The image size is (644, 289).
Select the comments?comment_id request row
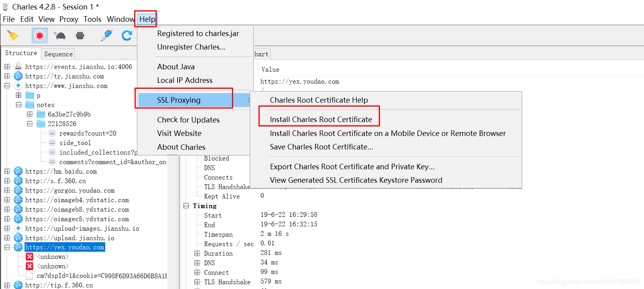pos(112,162)
